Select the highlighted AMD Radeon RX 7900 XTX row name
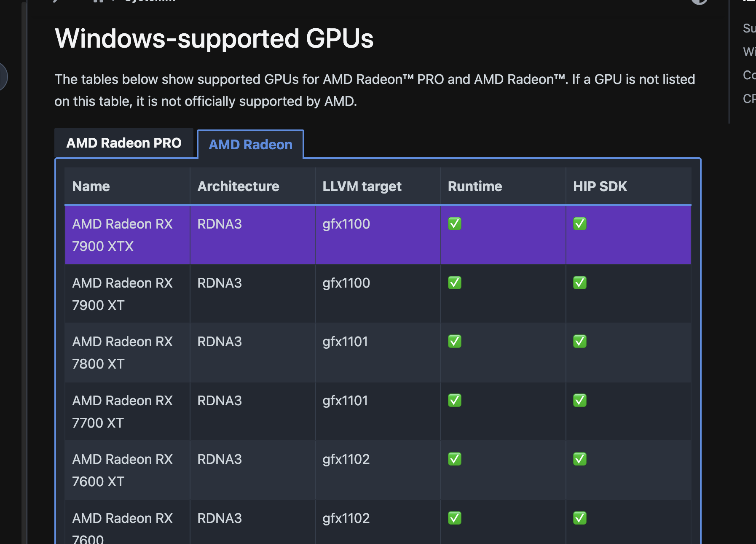Screen dimensions: 756x544 (122, 235)
